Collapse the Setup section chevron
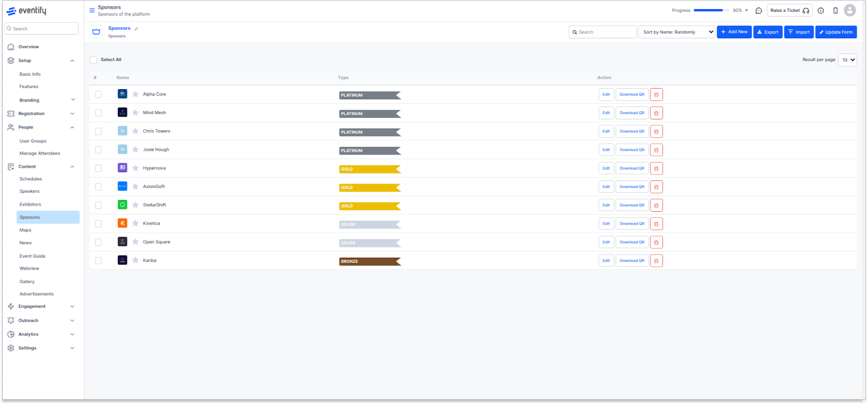868x404 pixels. 72,60
